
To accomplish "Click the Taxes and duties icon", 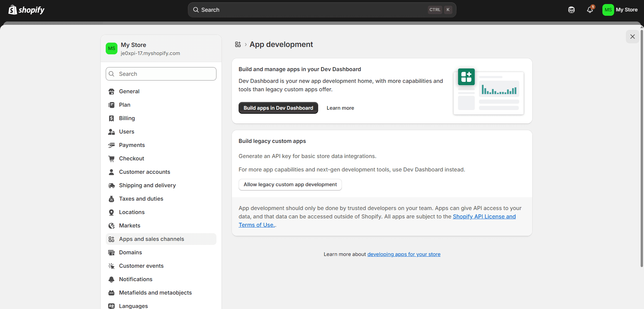I will (111, 199).
